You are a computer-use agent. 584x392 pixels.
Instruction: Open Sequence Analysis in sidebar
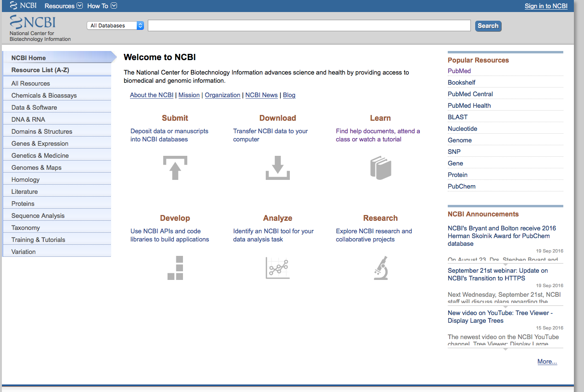(57, 215)
